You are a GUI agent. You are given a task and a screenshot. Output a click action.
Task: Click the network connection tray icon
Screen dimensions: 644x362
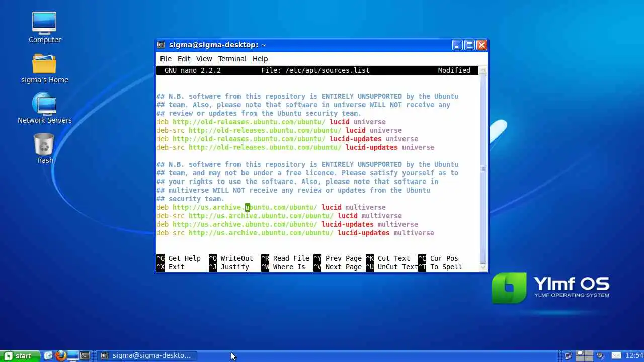[x=568, y=356]
